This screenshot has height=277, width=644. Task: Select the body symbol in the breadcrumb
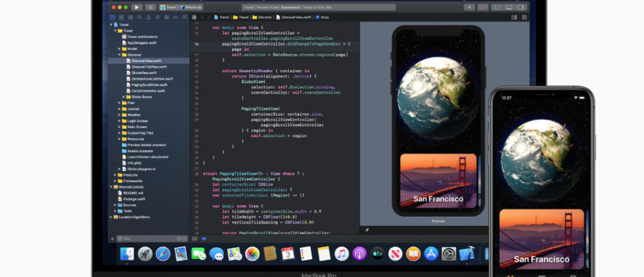pos(322,17)
